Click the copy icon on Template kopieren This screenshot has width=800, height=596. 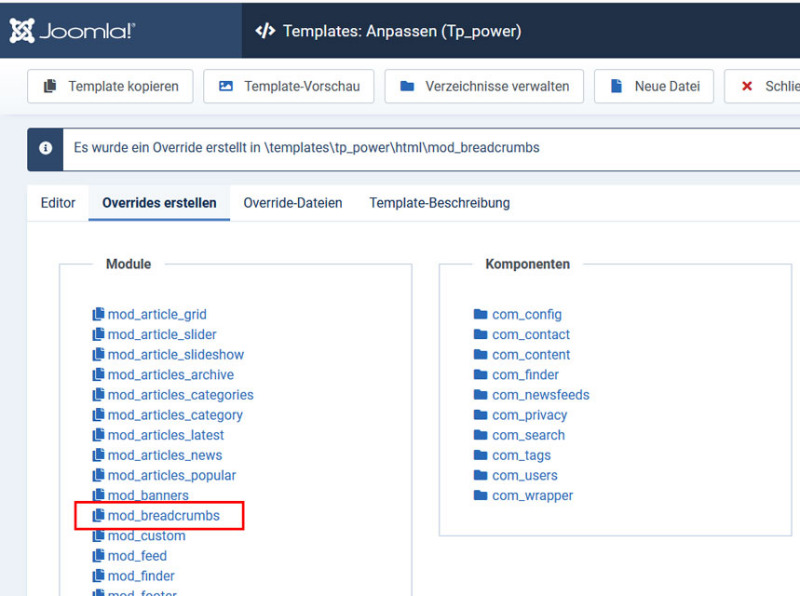[x=50, y=86]
